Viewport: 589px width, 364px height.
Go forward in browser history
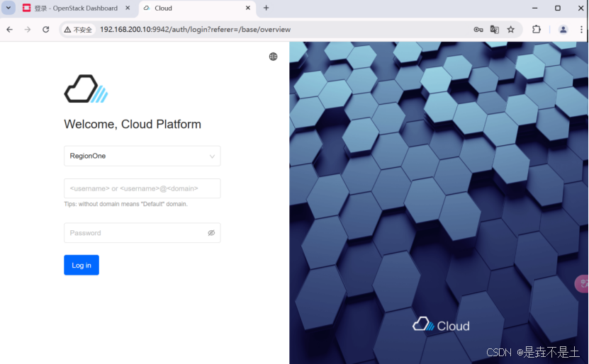[28, 29]
